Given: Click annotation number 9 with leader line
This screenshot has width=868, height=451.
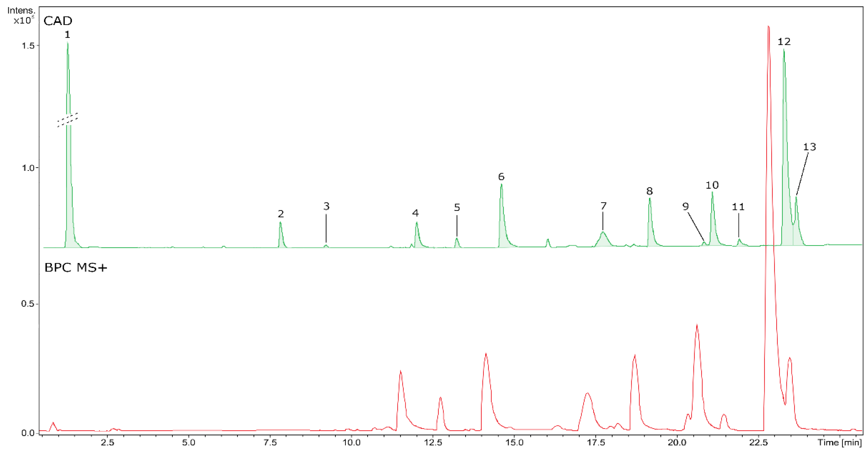Looking at the screenshot, I should click(x=685, y=206).
